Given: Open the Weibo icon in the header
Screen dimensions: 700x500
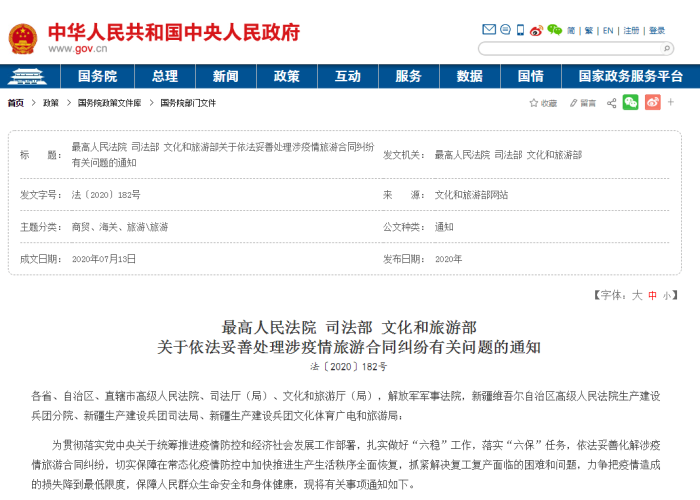Looking at the screenshot, I should pos(536,30).
